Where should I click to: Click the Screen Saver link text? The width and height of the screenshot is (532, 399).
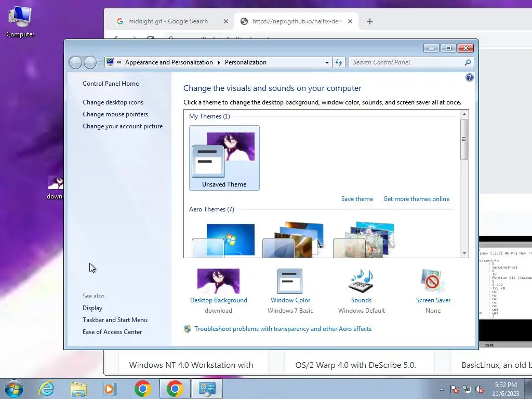(x=433, y=300)
